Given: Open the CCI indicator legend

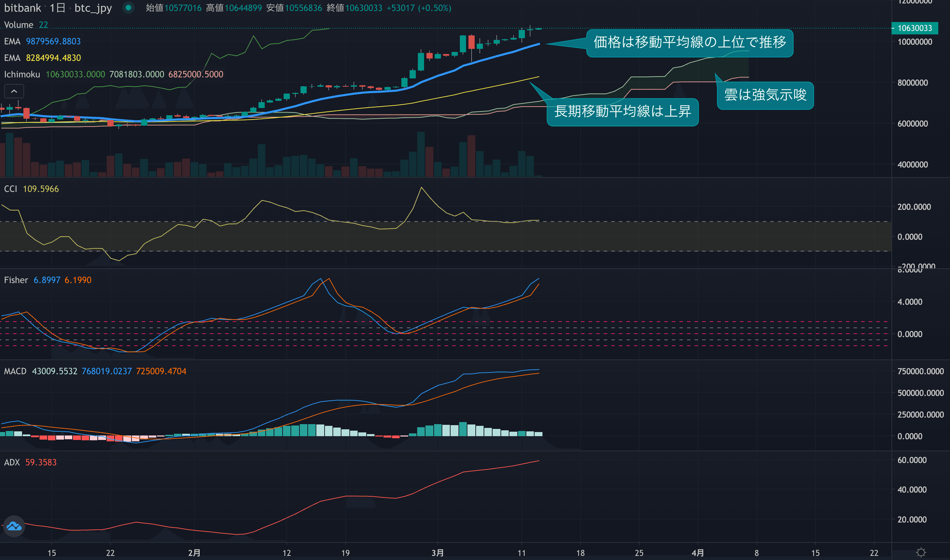Looking at the screenshot, I should (x=11, y=189).
